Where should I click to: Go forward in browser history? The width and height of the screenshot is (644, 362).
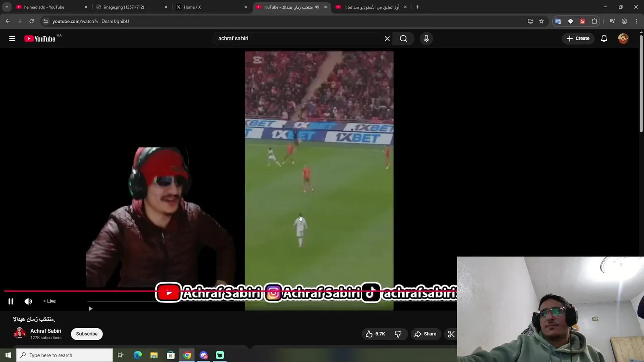click(20, 21)
